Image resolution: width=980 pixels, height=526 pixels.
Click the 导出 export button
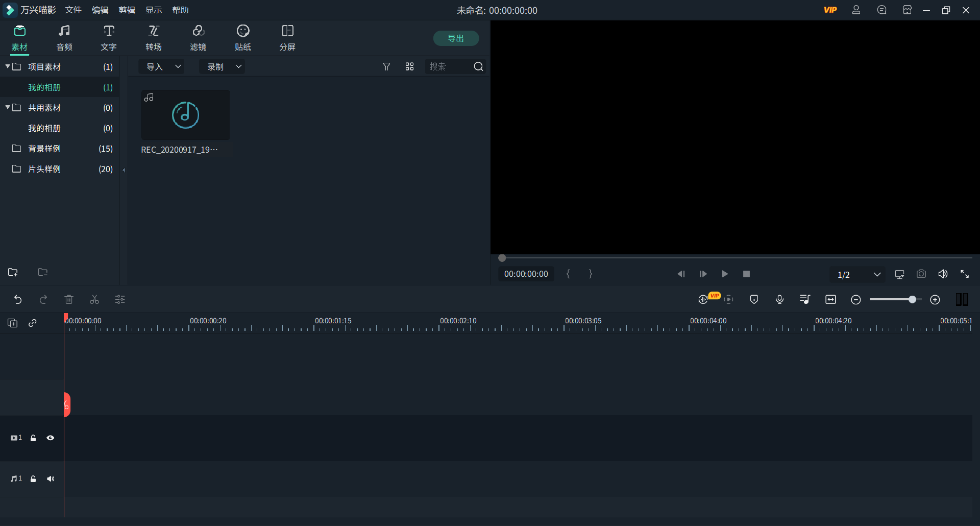[x=455, y=38]
